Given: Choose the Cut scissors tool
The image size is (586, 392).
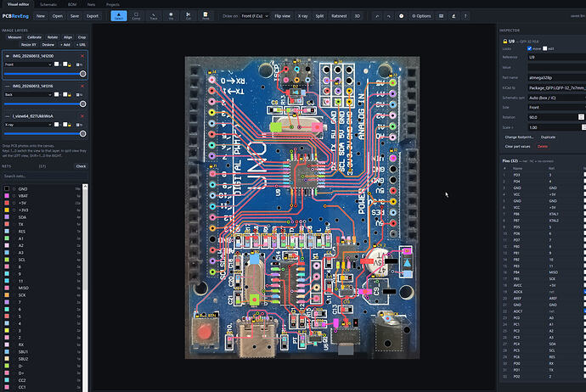Looking at the screenshot, I should coord(188,15).
